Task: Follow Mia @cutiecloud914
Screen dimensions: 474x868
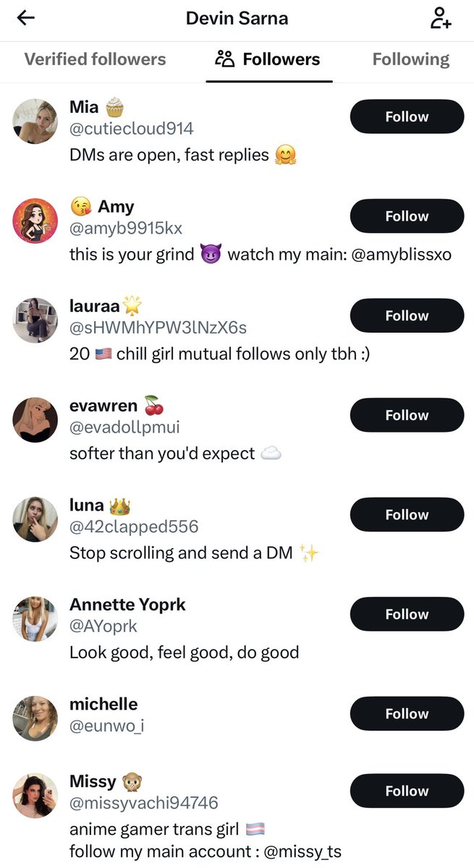Action: point(407,116)
